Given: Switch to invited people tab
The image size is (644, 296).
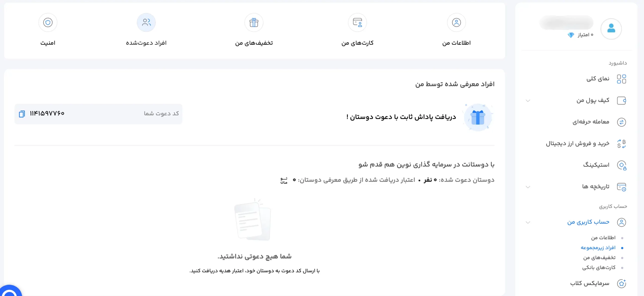Looking at the screenshot, I should (x=146, y=23).
